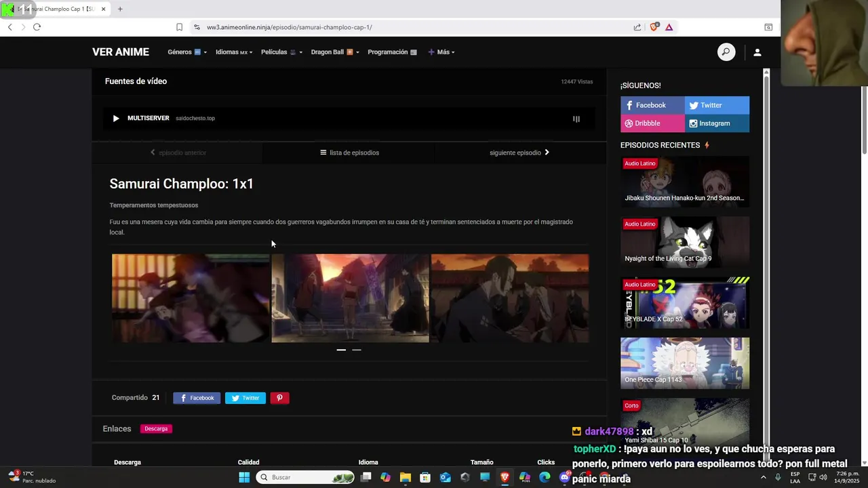The width and height of the screenshot is (868, 488).
Task: Go back using browser back arrow
Action: (9, 27)
